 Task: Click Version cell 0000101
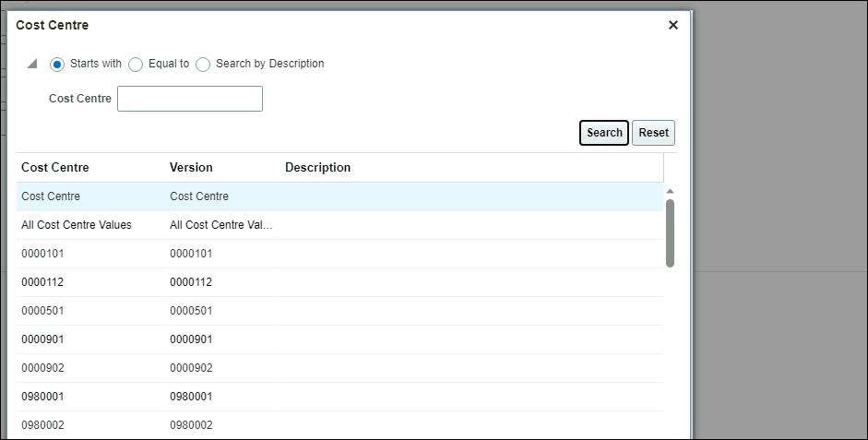[191, 254]
